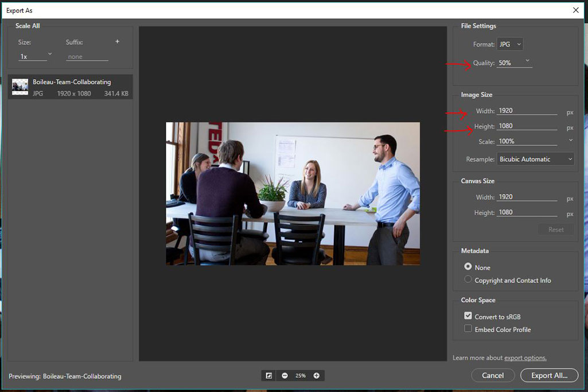The image size is (588, 392).
Task: Click the Metadata heading
Action: coord(475,251)
